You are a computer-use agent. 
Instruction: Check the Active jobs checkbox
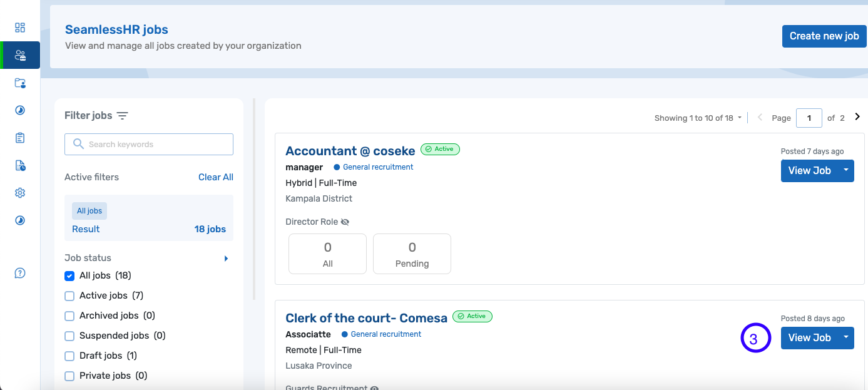click(69, 296)
